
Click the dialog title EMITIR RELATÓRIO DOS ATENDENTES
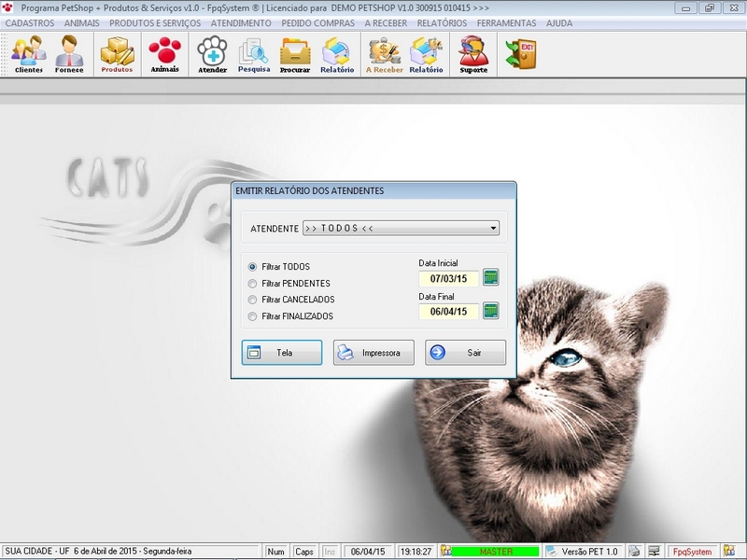310,190
